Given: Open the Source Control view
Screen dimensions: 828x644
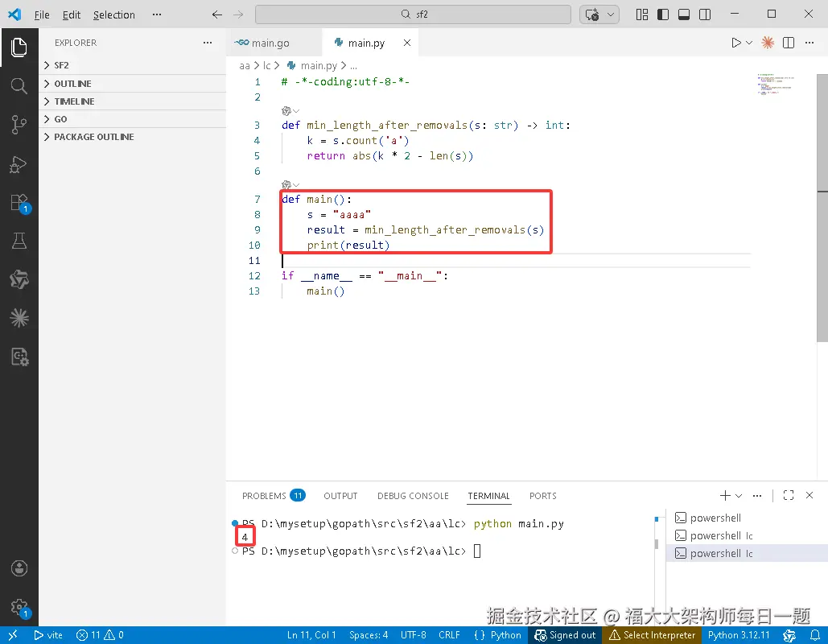Looking at the screenshot, I should pyautogui.click(x=19, y=125).
